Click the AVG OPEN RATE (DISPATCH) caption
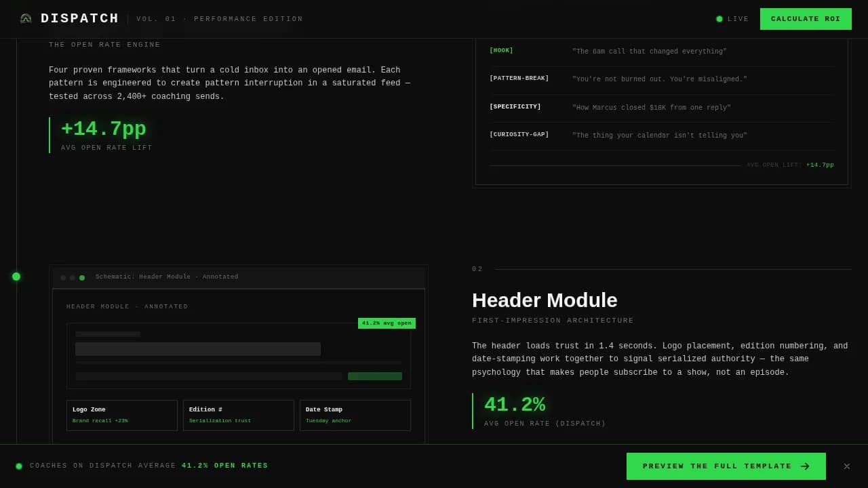Screen dimensions: 868x488 (545, 424)
